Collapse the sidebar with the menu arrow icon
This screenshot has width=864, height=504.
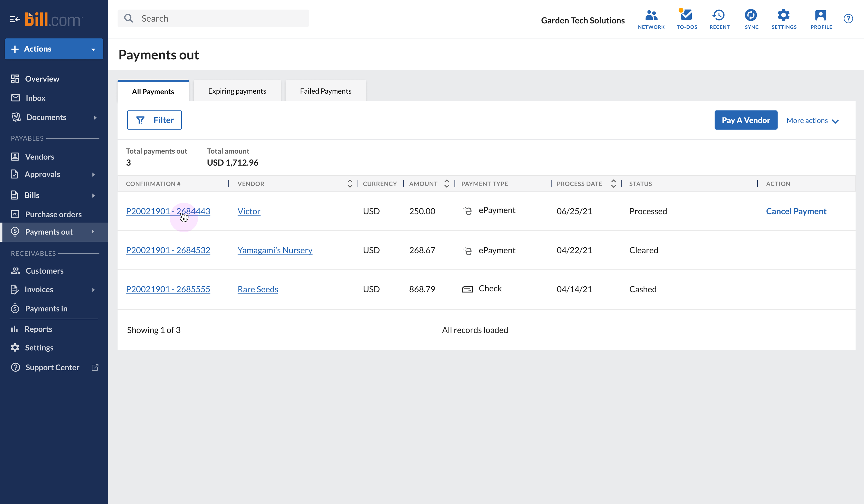pos(15,19)
